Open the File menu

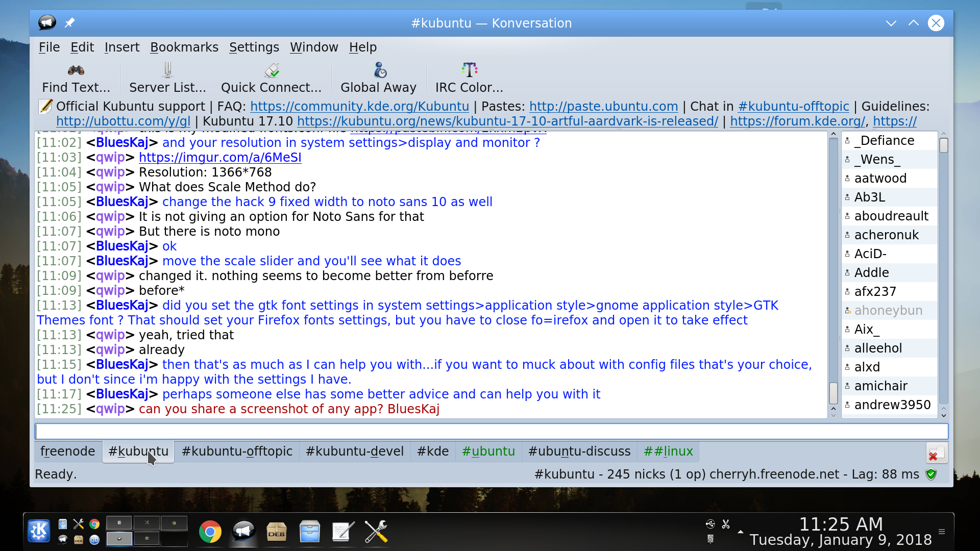pos(49,47)
